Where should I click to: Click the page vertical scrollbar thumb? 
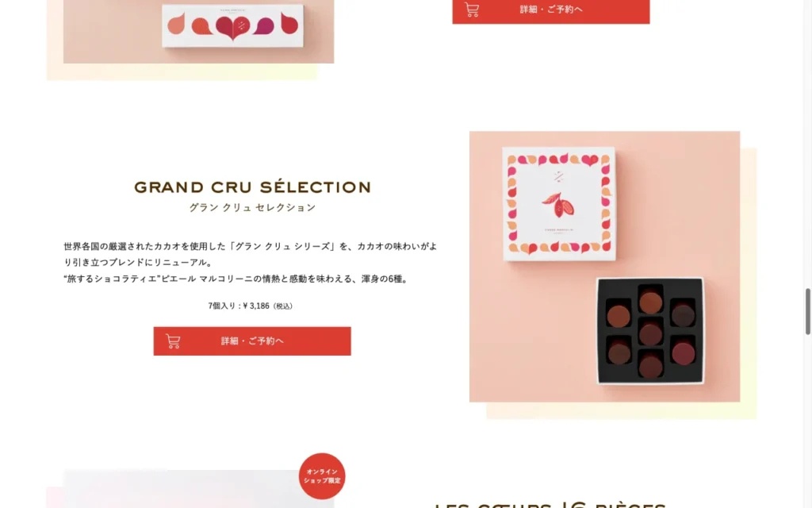click(x=807, y=311)
